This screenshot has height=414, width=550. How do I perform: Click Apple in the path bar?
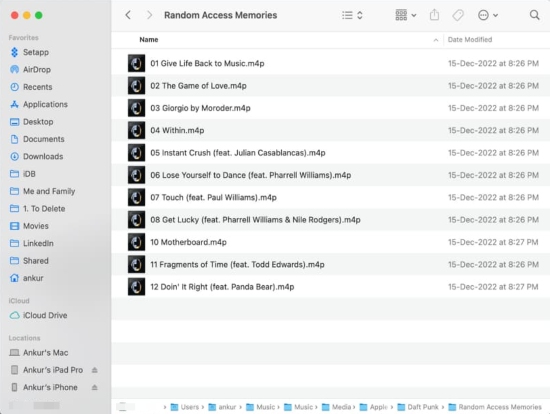374,407
